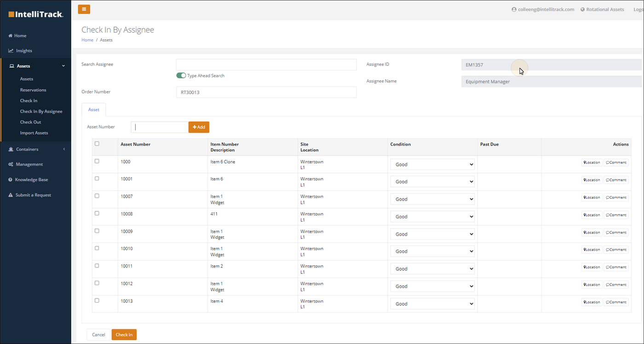Click the orange hamburger menu icon

(x=84, y=9)
